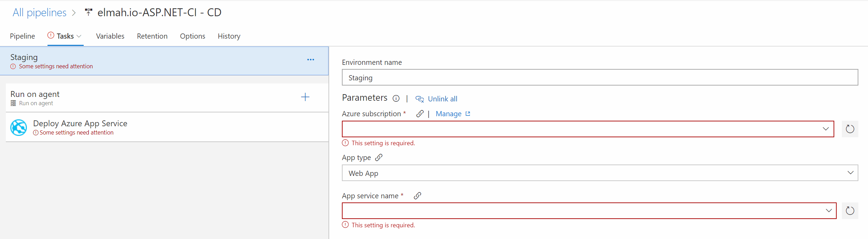Expand the Tasks tab chevron menu
Image resolution: width=868 pixels, height=239 pixels.
coord(79,36)
